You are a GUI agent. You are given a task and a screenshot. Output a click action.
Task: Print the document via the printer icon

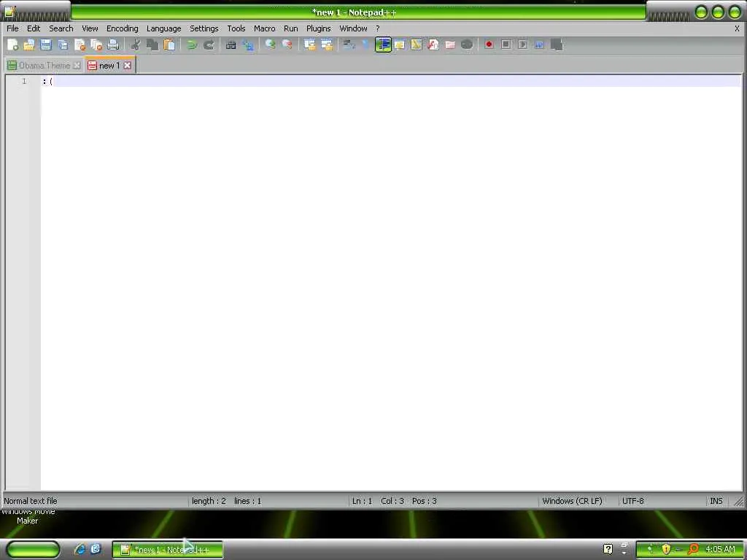pos(113,44)
